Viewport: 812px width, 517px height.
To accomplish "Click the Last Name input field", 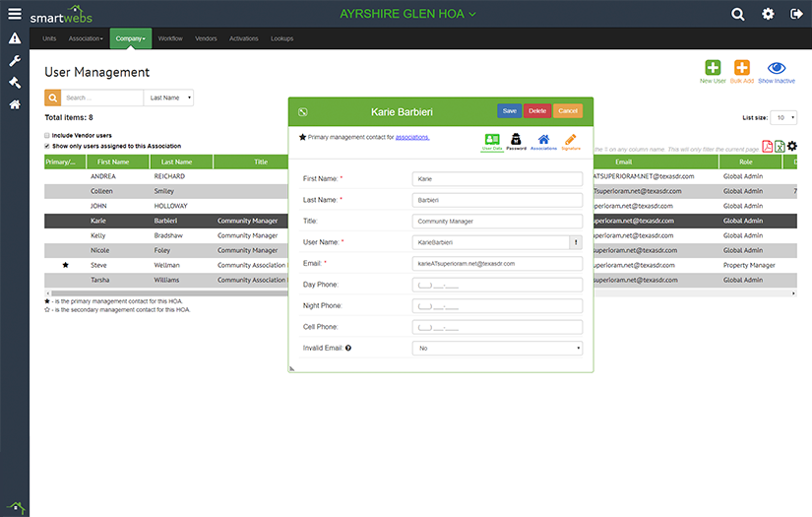I will tap(497, 200).
